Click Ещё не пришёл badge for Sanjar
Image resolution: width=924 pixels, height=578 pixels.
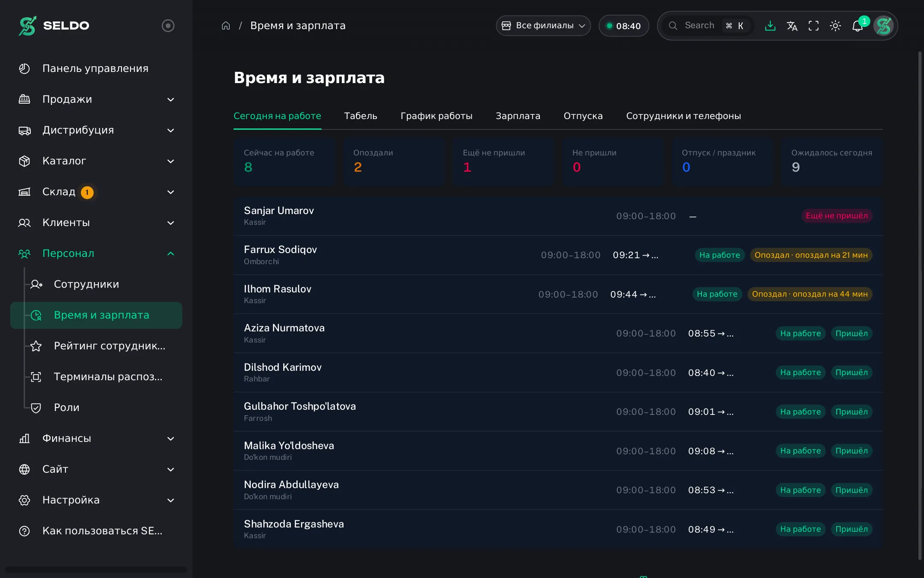point(837,216)
